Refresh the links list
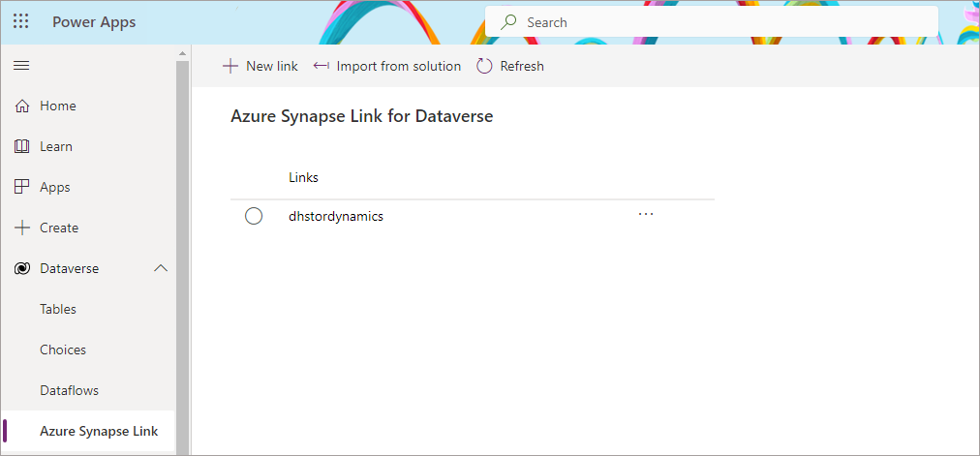This screenshot has height=456, width=980. [510, 66]
